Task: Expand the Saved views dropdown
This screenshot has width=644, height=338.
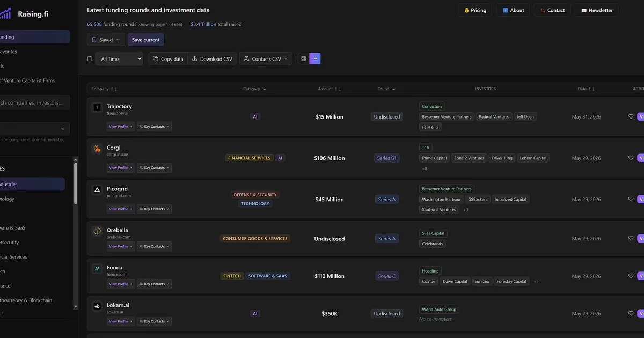Action: [106, 40]
